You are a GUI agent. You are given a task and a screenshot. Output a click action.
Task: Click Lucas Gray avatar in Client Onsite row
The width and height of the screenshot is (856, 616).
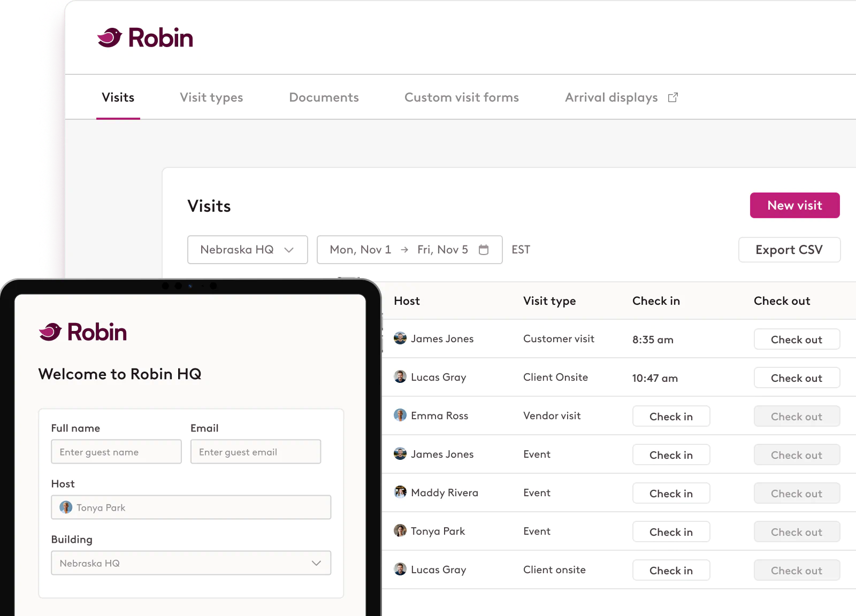(400, 377)
